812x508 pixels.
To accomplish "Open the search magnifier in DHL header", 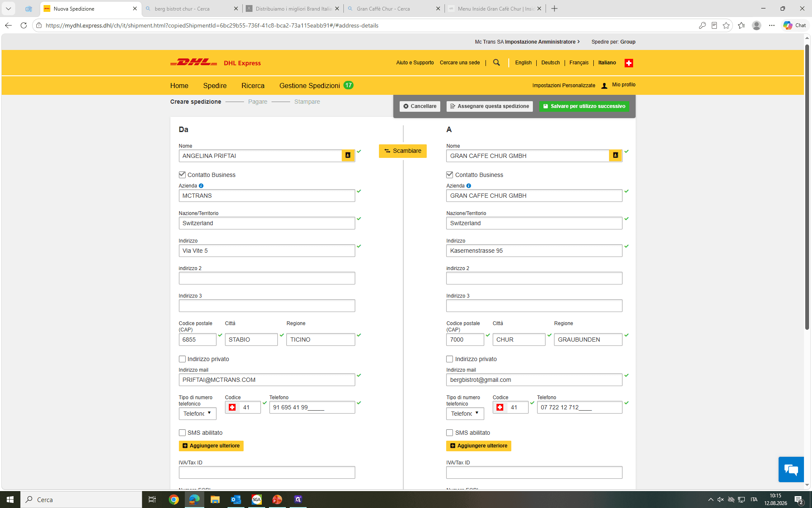I will 497,63.
